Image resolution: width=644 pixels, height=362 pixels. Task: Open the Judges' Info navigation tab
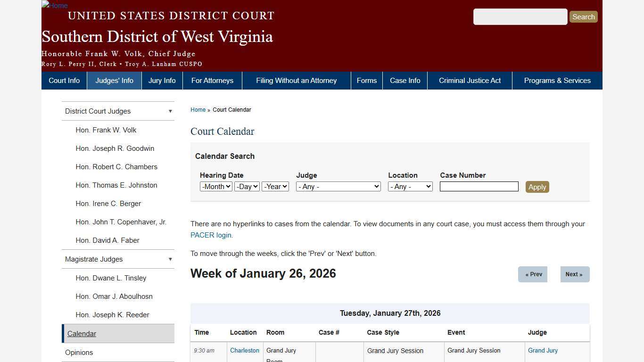[x=114, y=80]
